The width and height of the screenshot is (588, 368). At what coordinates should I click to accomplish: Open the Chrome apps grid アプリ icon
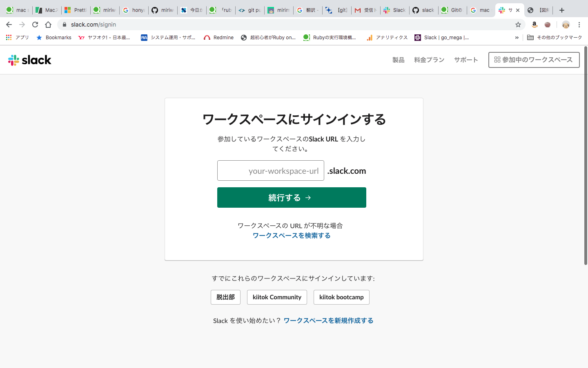8,37
